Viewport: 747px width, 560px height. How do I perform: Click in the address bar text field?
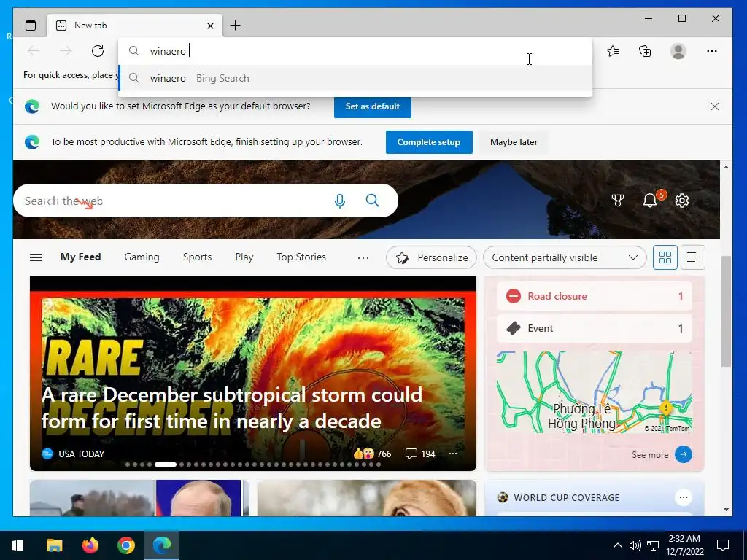click(355, 51)
